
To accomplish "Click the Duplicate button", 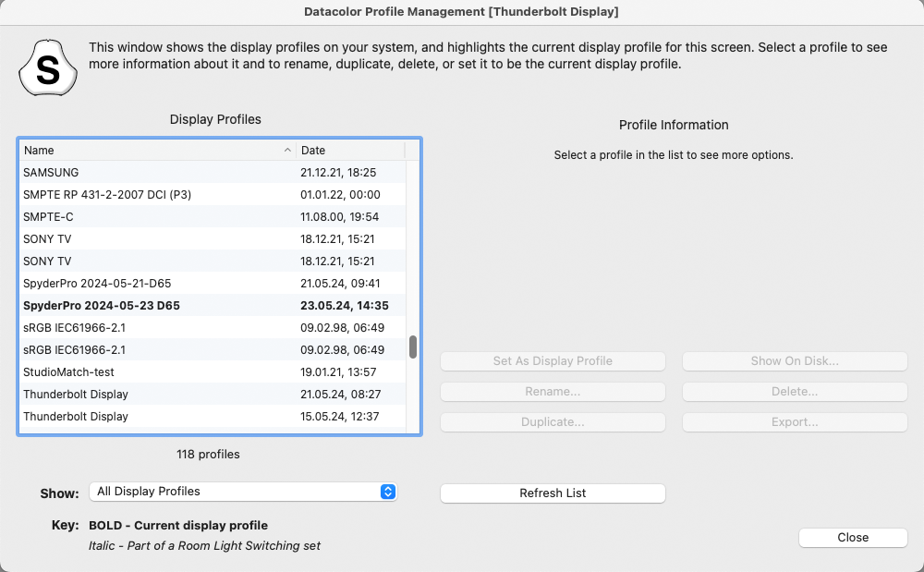I will tap(553, 422).
